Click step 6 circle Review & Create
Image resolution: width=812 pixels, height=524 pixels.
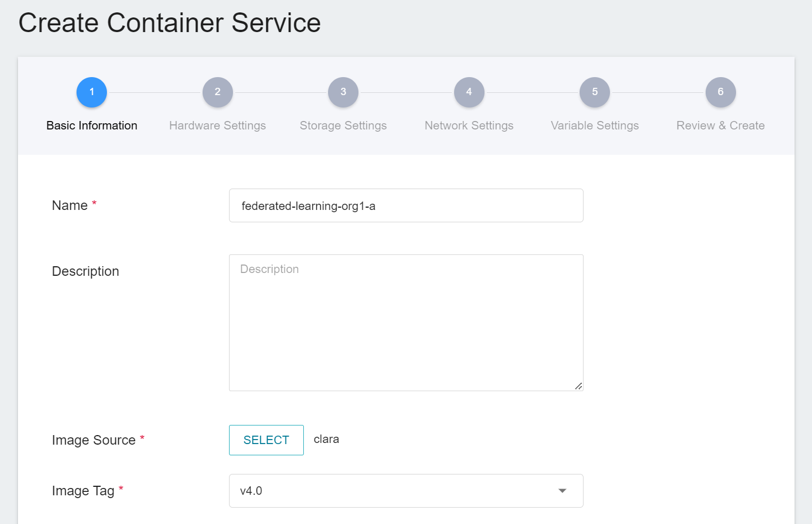720,92
